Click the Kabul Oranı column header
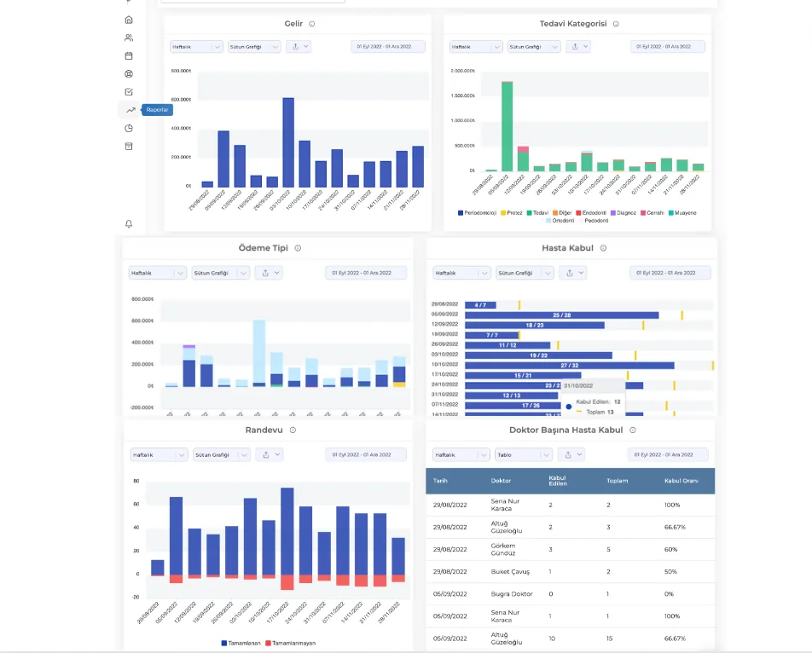The width and height of the screenshot is (812, 653). 681,481
